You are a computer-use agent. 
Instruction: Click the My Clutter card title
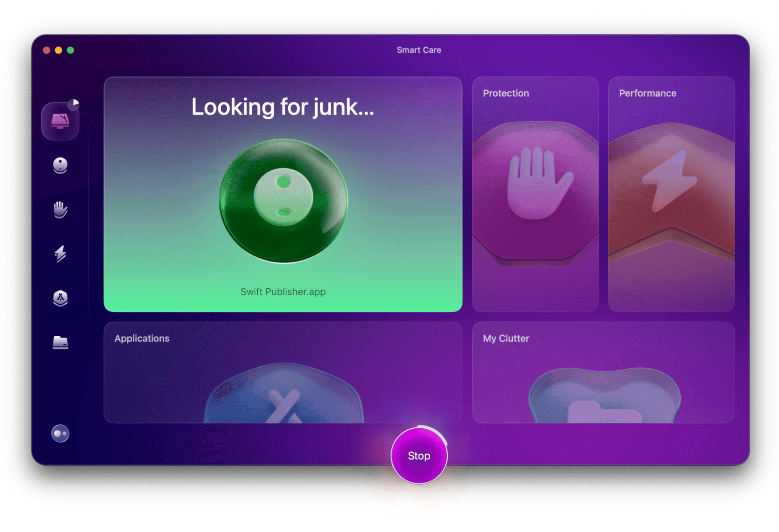(x=505, y=338)
